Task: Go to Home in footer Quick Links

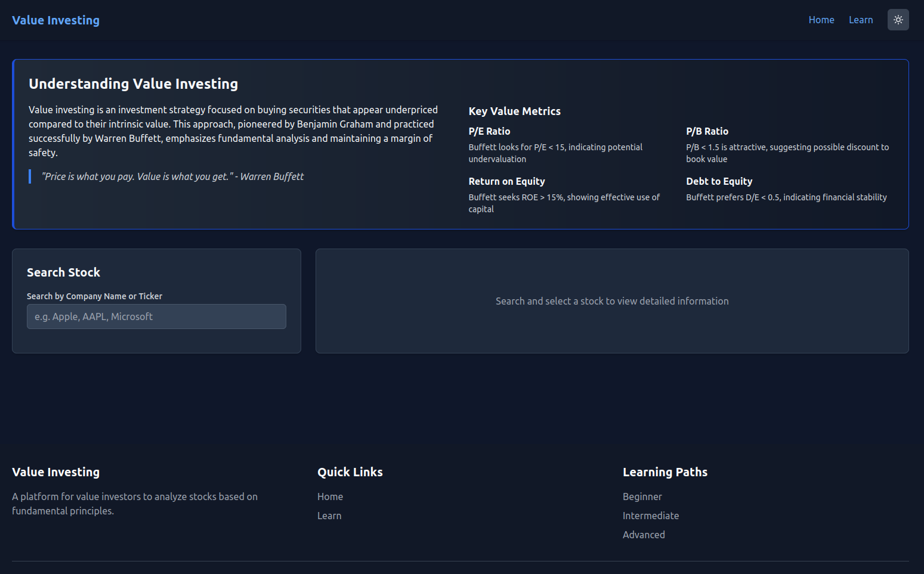Action: (x=330, y=497)
